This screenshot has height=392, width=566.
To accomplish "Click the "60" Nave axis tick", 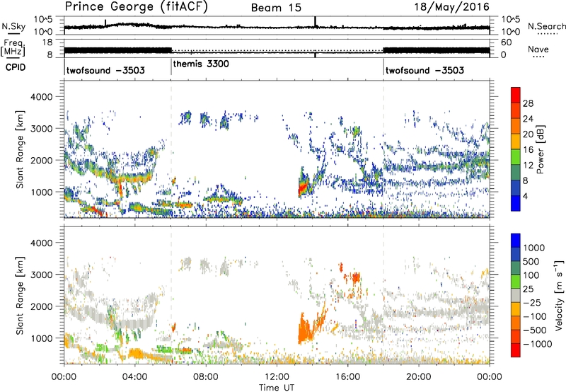I will click(x=507, y=42).
